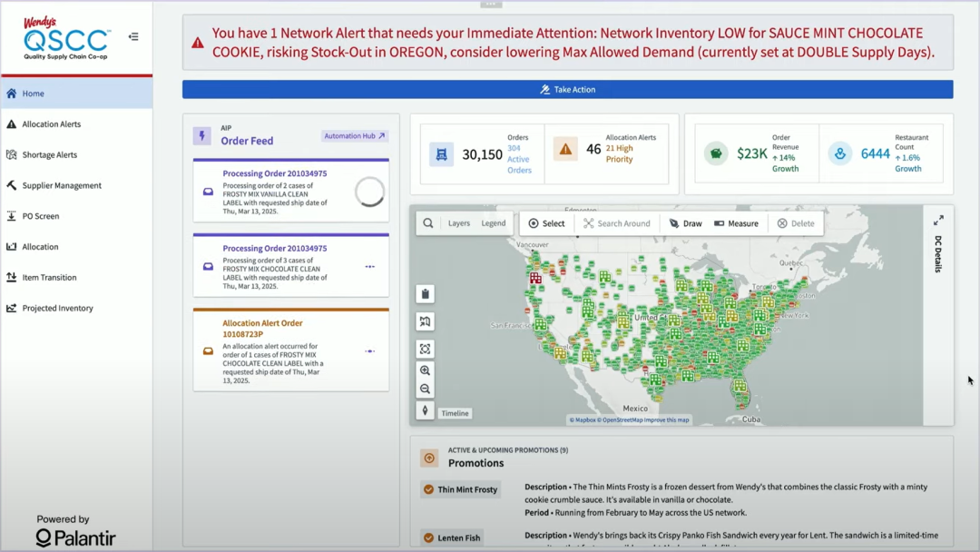This screenshot has width=980, height=552.
Task: Click the Restaurant Count icon
Action: point(840,153)
